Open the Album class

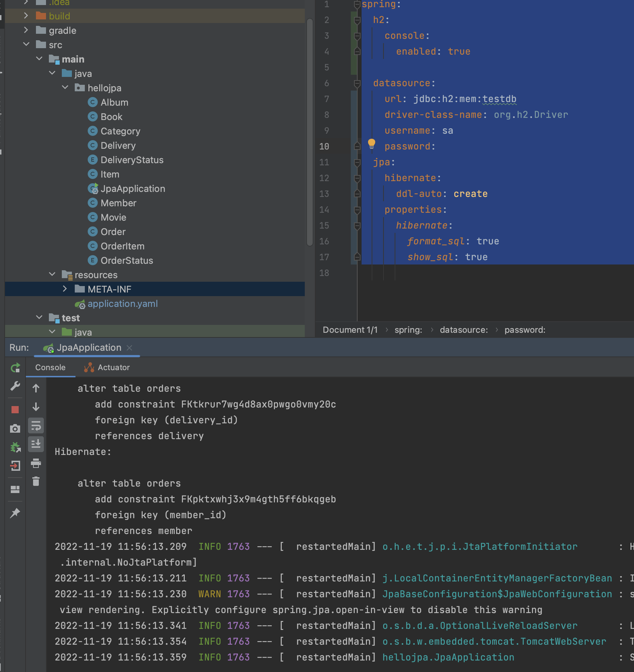tap(114, 102)
